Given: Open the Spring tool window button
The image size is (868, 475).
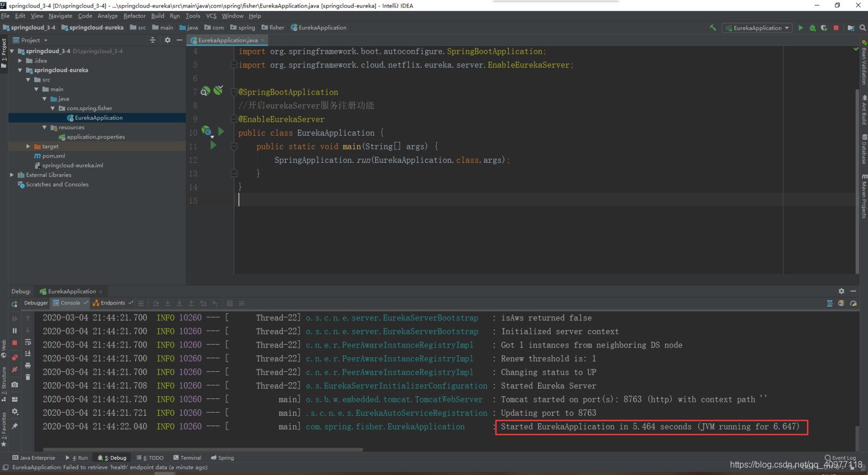Looking at the screenshot, I should coord(222,458).
